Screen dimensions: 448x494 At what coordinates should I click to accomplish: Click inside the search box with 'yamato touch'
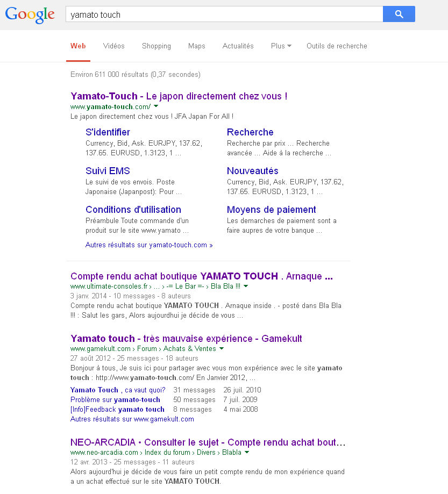(223, 15)
